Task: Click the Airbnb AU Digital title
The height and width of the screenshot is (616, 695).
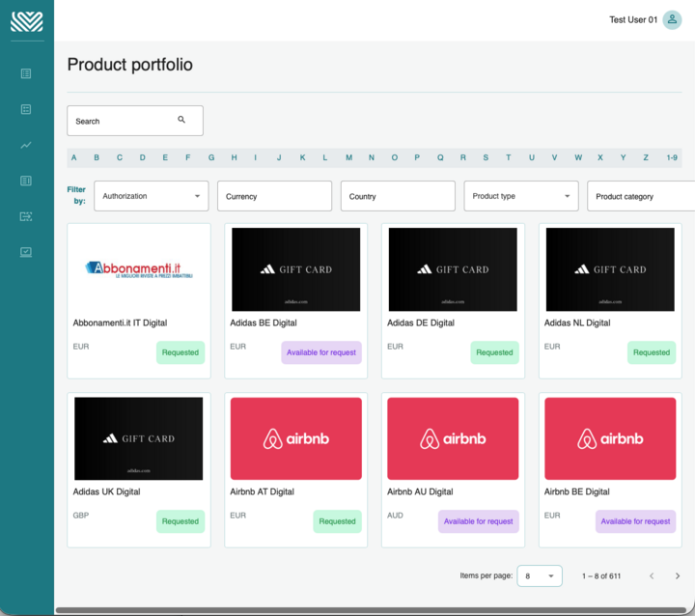Action: tap(420, 491)
